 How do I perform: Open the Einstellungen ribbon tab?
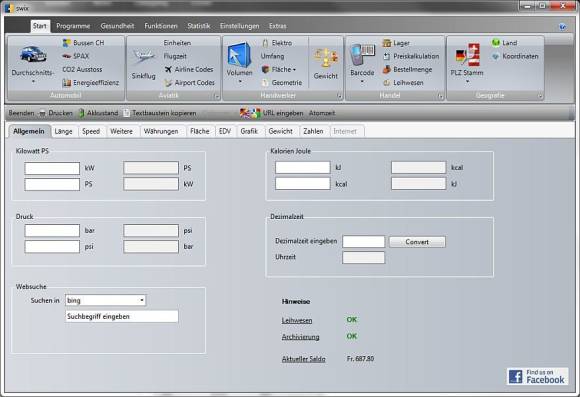tap(240, 26)
